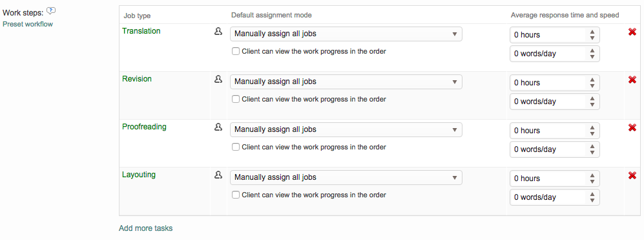This screenshot has width=644, height=240.
Task: Click the Work steps help bubble icon
Action: pos(51,11)
